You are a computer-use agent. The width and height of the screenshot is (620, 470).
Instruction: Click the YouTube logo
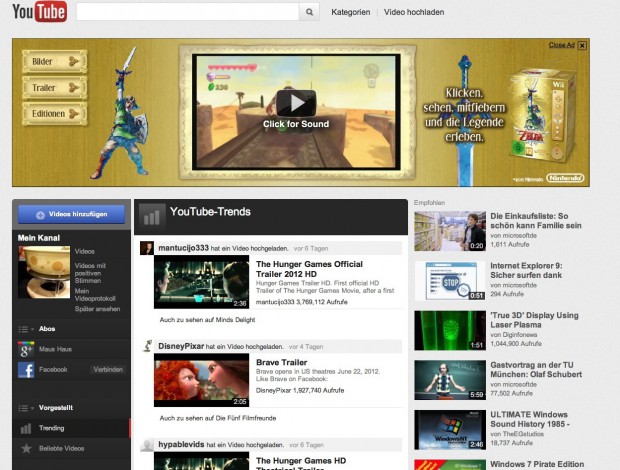tap(40, 11)
